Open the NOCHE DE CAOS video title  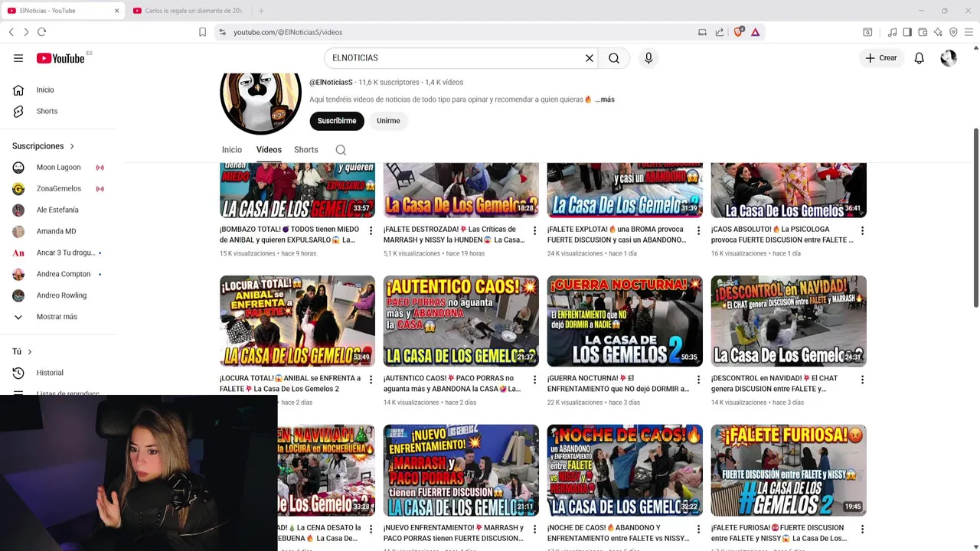pyautogui.click(x=617, y=533)
